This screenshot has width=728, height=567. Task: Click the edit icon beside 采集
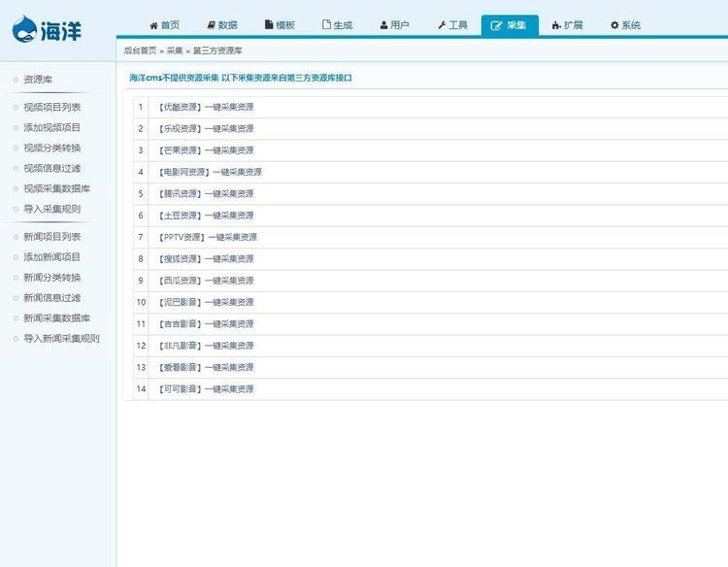point(496,25)
